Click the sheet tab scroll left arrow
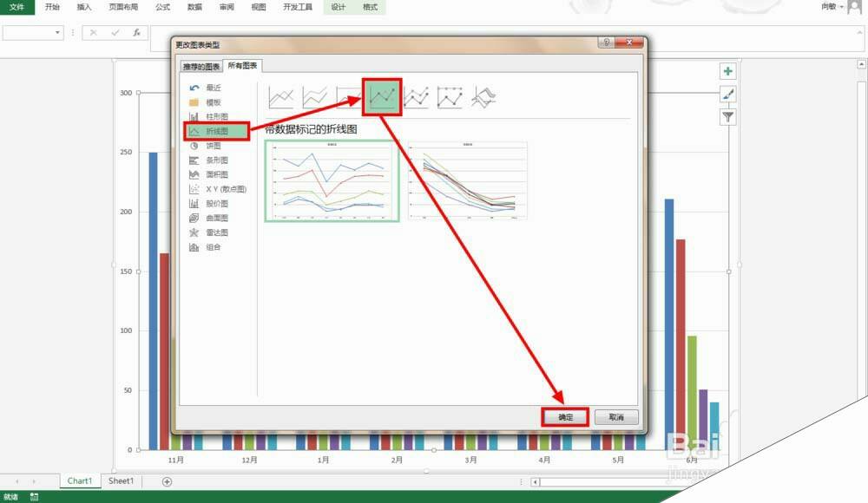The height and width of the screenshot is (503, 868). point(17,481)
